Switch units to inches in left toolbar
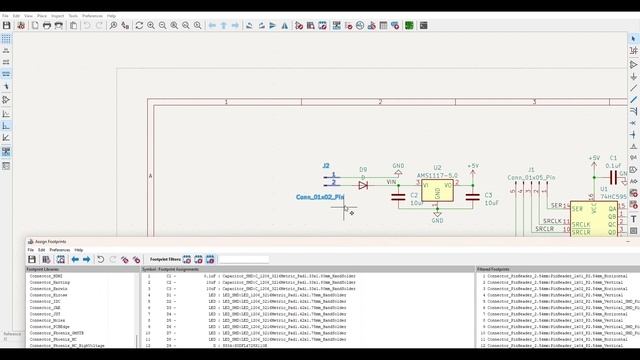This screenshot has width=640, height=360. pos(6,51)
